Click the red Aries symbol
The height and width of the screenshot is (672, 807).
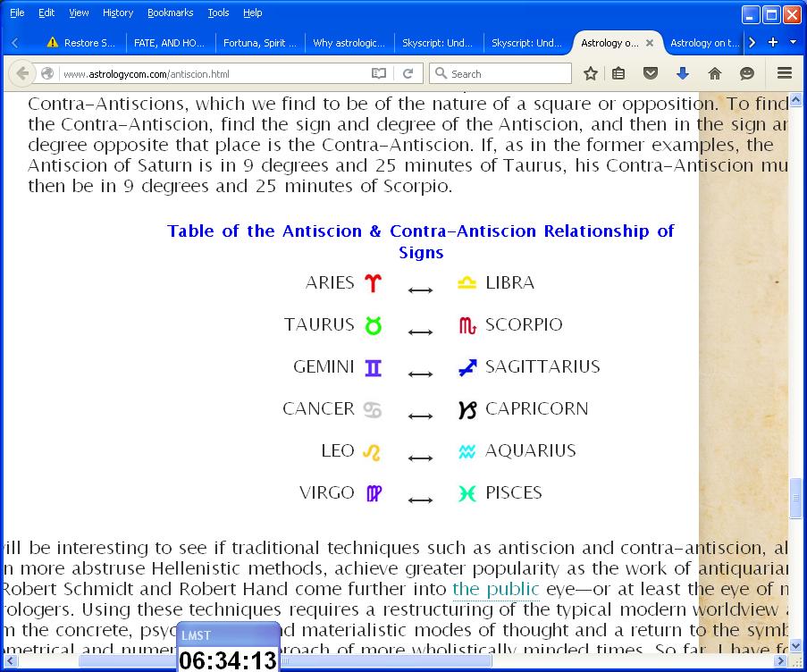tap(374, 283)
